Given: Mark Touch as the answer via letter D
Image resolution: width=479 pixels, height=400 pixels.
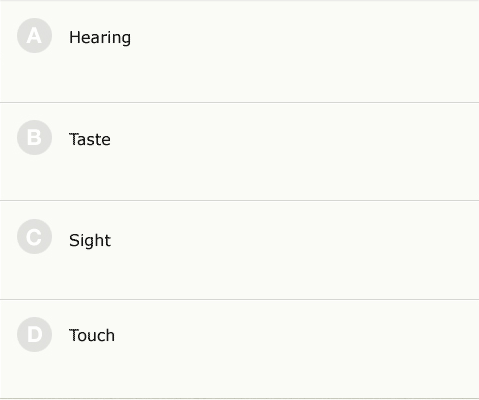Looking at the screenshot, I should (34, 334).
